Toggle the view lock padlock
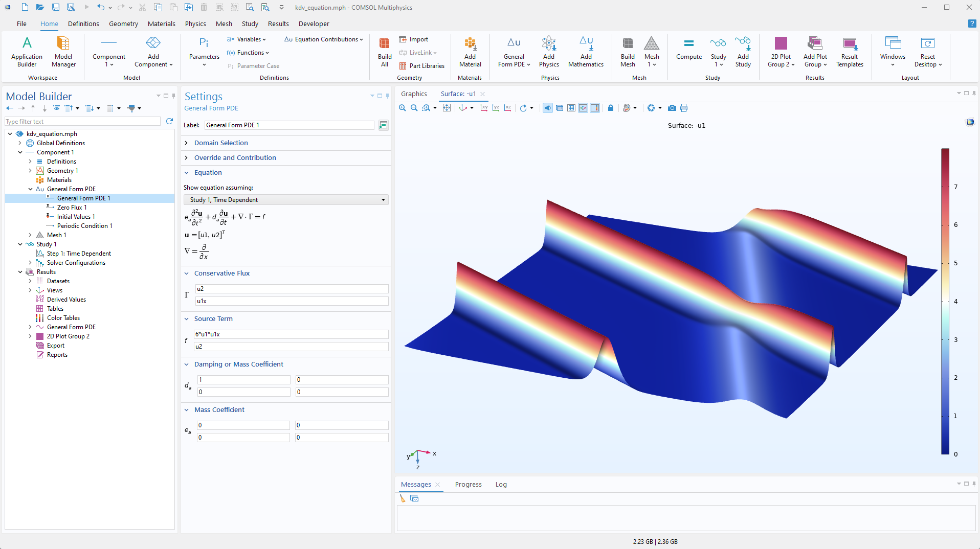 [x=611, y=108]
